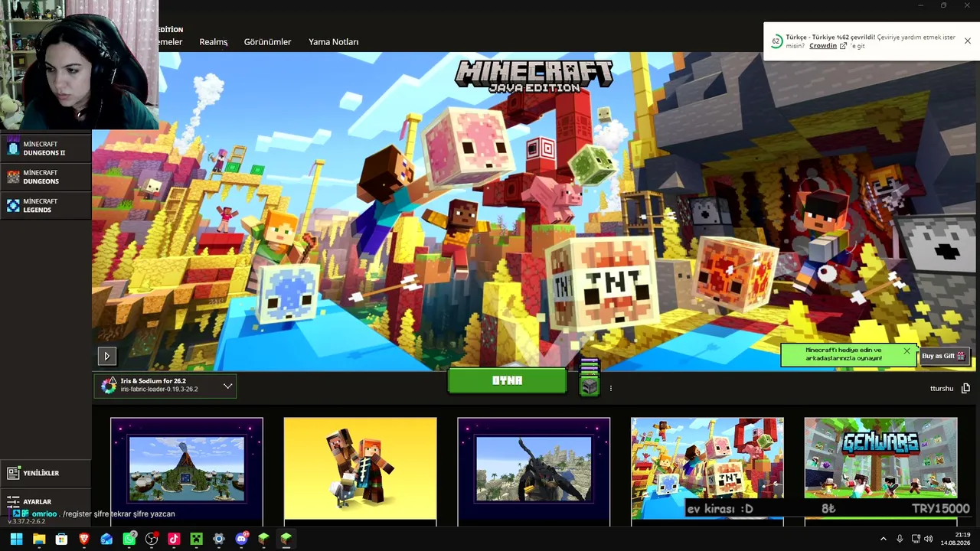Screen dimensions: 980x551
Task: Open File Explorer from the taskbar
Action: 39,539
